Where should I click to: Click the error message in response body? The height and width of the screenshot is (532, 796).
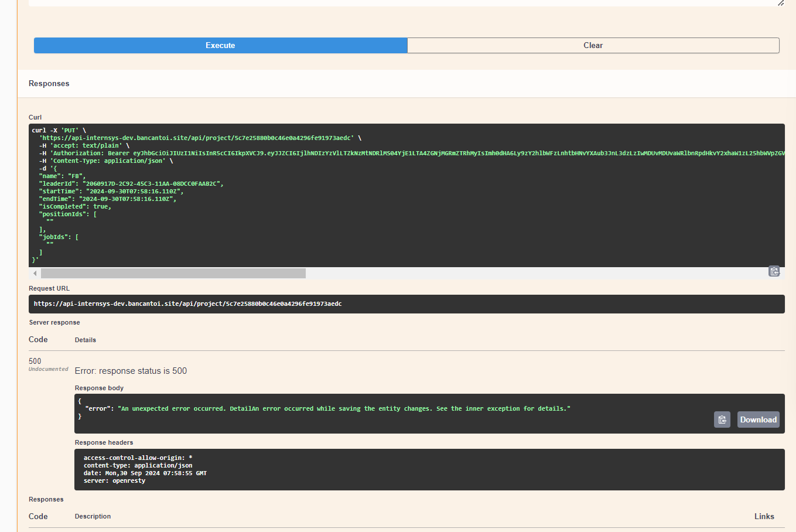click(x=343, y=409)
